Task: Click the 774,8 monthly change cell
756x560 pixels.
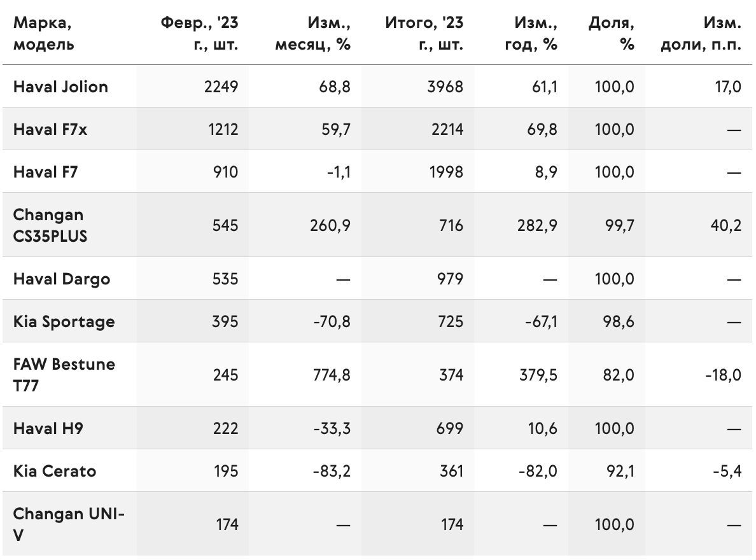Action: click(332, 375)
